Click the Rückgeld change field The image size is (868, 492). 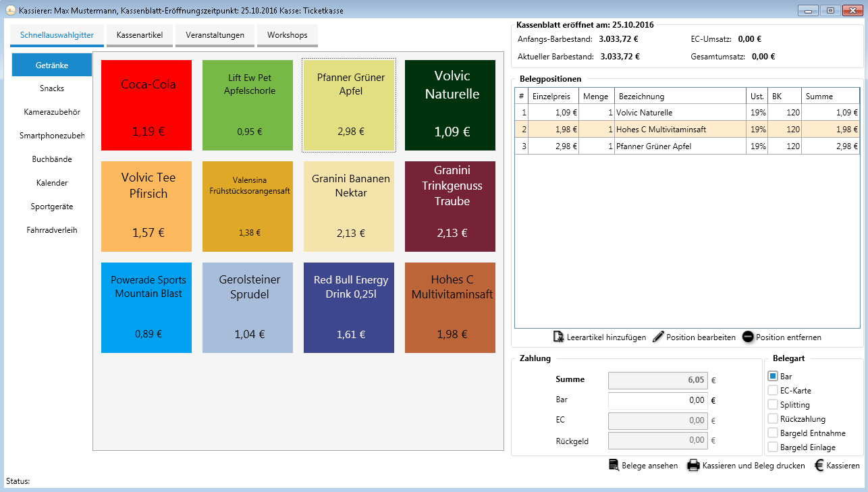658,441
